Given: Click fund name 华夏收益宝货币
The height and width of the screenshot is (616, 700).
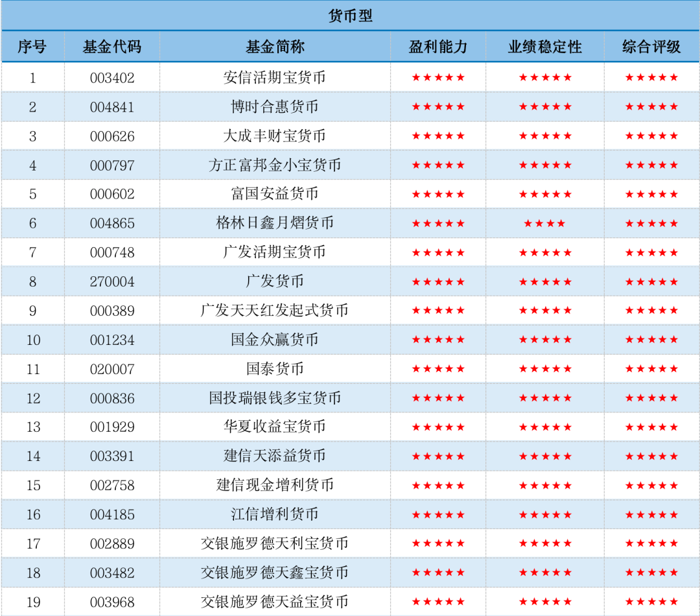Looking at the screenshot, I should point(275,426).
